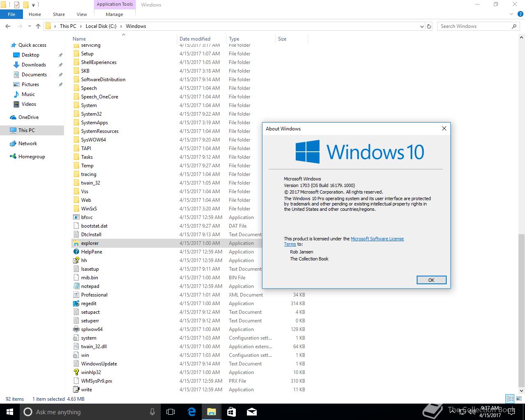Switch to Large icons view layout

pyautogui.click(x=518, y=399)
